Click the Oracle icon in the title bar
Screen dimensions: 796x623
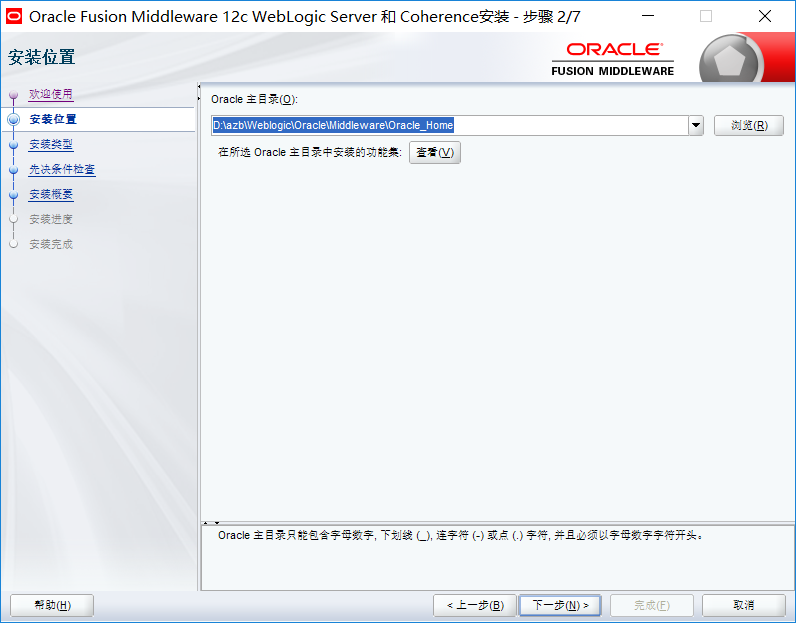pyautogui.click(x=14, y=16)
